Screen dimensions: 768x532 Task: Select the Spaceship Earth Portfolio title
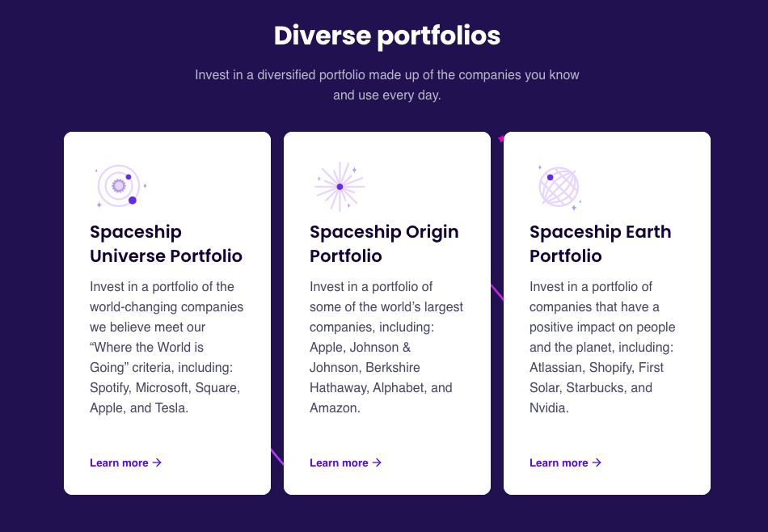click(600, 244)
